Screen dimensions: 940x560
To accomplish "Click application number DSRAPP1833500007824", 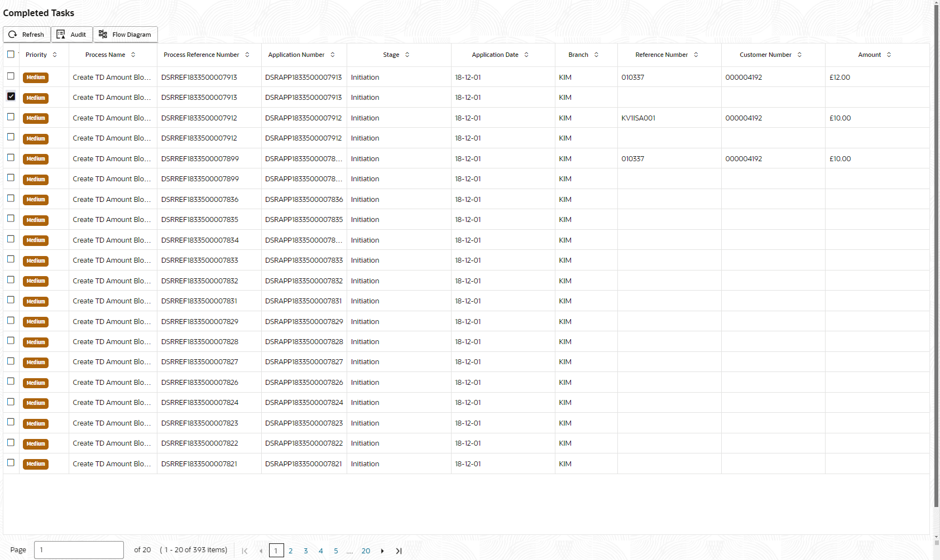I will 304,403.
